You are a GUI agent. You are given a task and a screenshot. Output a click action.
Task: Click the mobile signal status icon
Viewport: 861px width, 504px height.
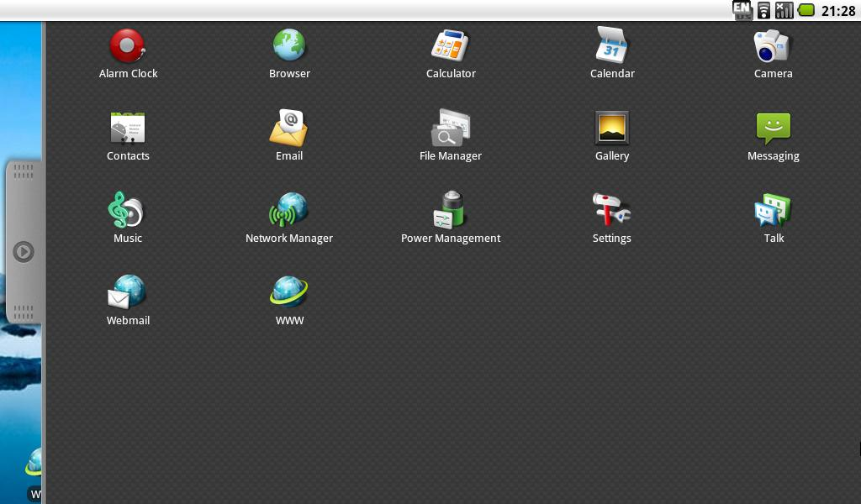point(784,10)
